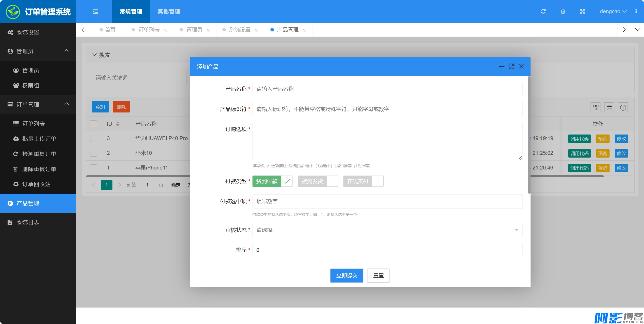
Task: Close the 订单列表 tab
Action: point(165,30)
